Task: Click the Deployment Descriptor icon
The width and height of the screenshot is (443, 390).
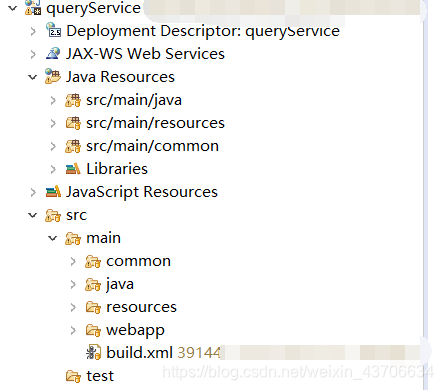Action: [53, 30]
